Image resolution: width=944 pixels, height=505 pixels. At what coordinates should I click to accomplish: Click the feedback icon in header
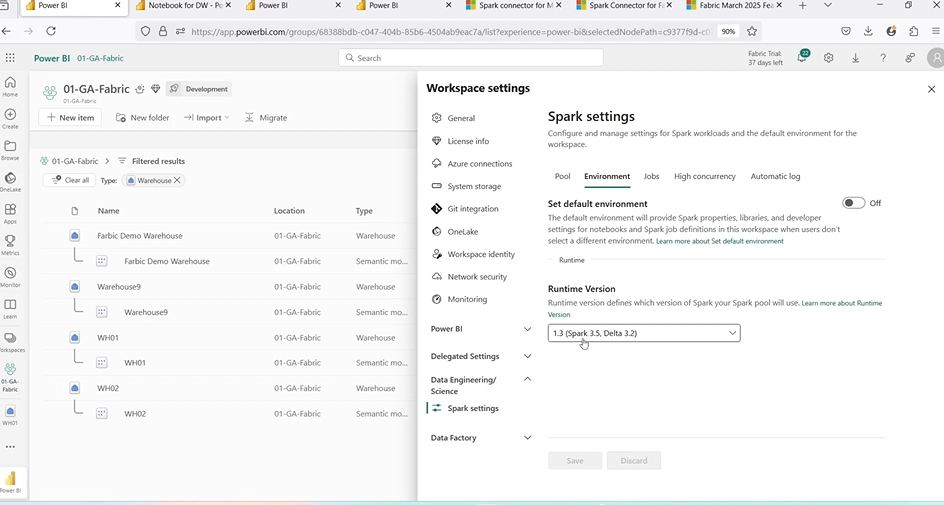(x=910, y=58)
